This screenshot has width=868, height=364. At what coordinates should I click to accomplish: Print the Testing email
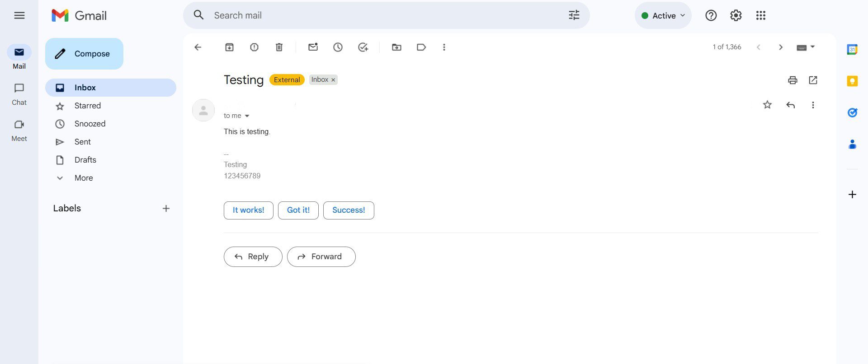click(792, 80)
